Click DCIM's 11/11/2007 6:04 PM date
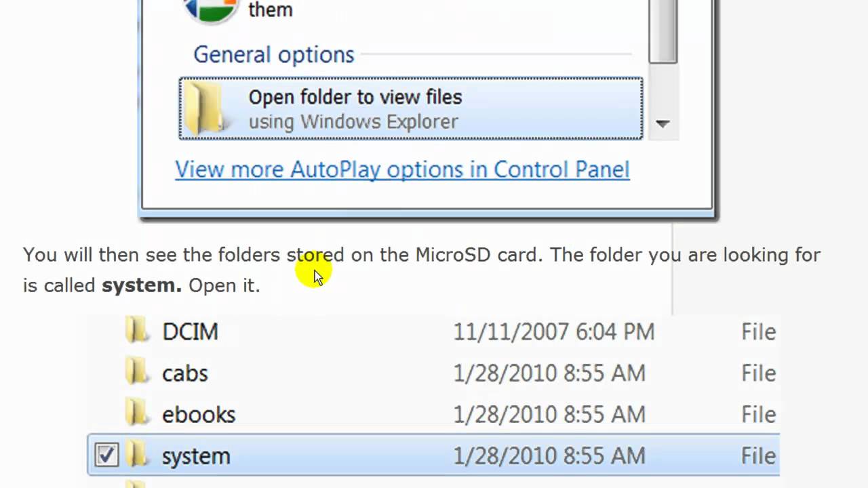This screenshot has width=868, height=488. (x=553, y=331)
